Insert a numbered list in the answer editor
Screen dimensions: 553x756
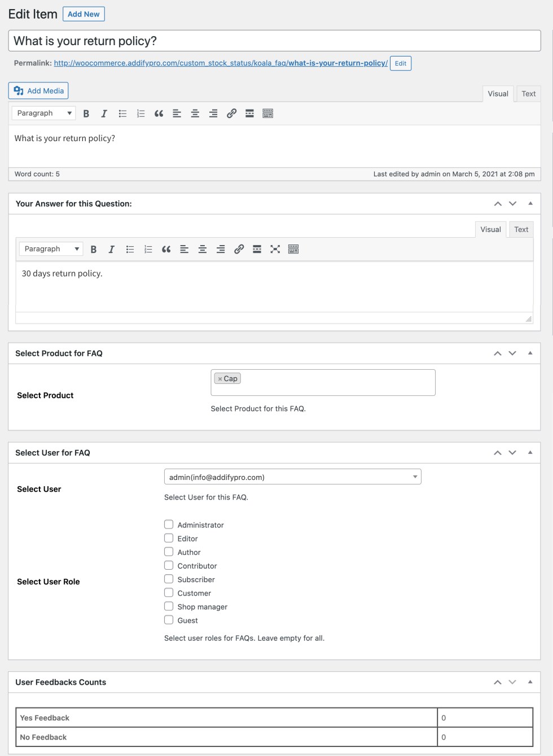pos(148,248)
